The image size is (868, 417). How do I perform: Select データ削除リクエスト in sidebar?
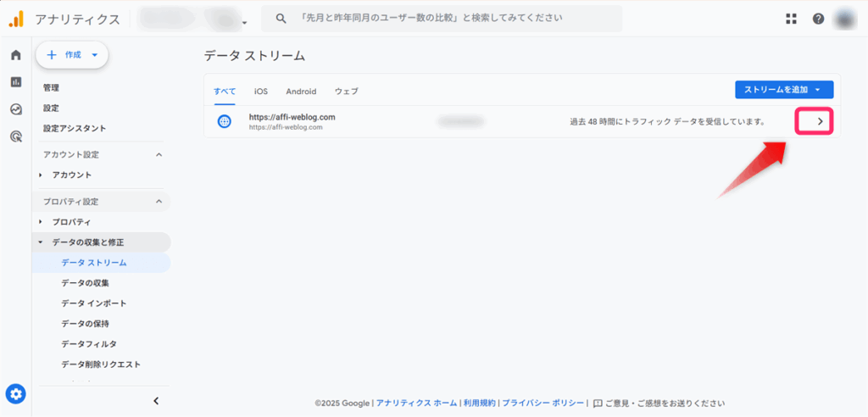point(101,364)
